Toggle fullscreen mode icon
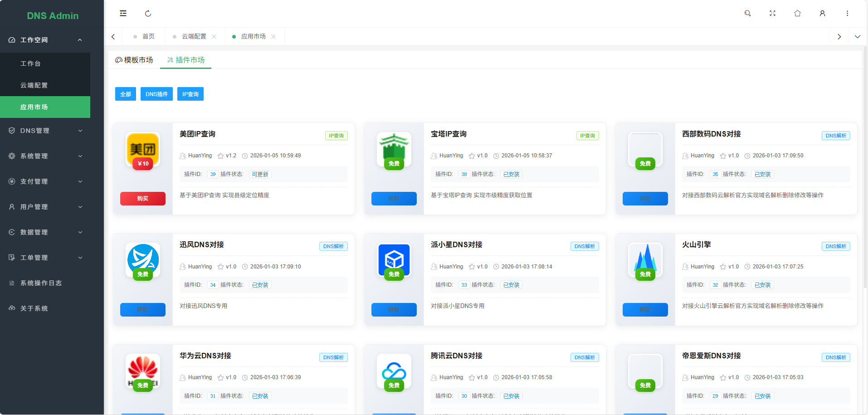Image resolution: width=868 pixels, height=415 pixels. click(x=772, y=14)
